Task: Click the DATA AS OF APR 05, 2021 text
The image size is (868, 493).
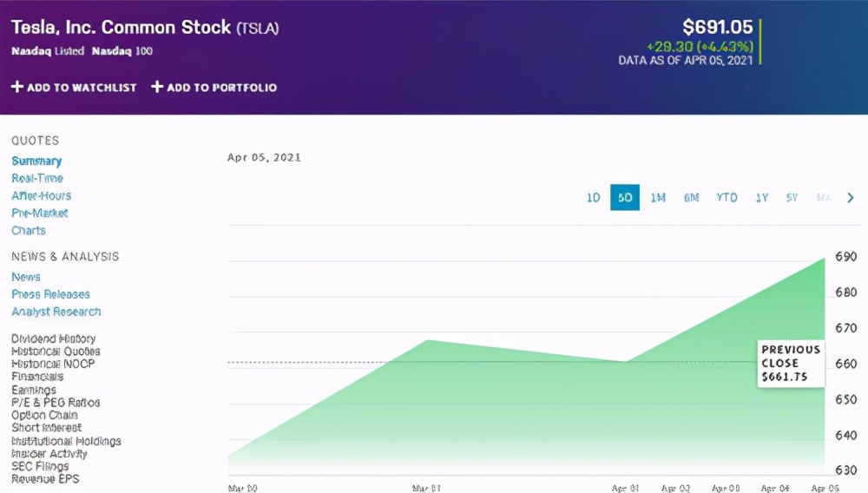Action: click(686, 60)
